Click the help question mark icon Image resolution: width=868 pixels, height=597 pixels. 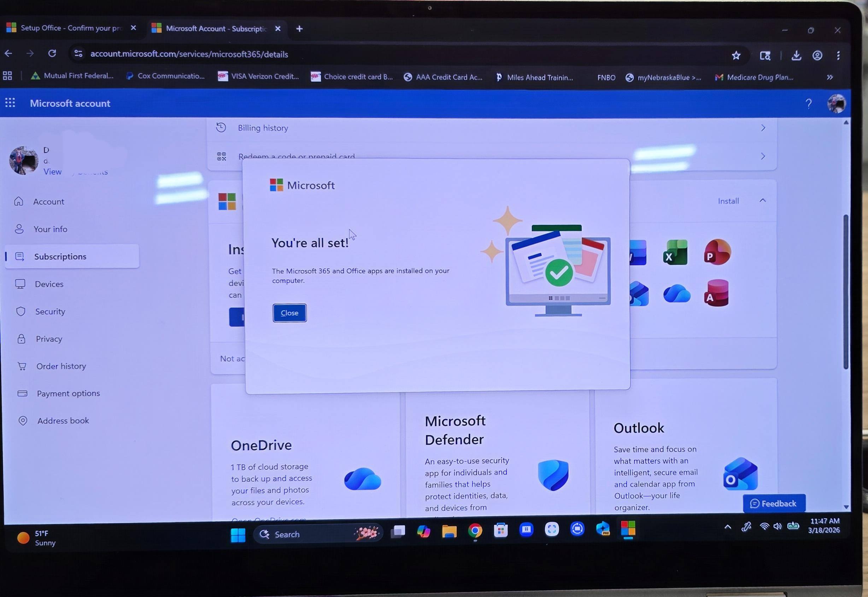point(808,104)
